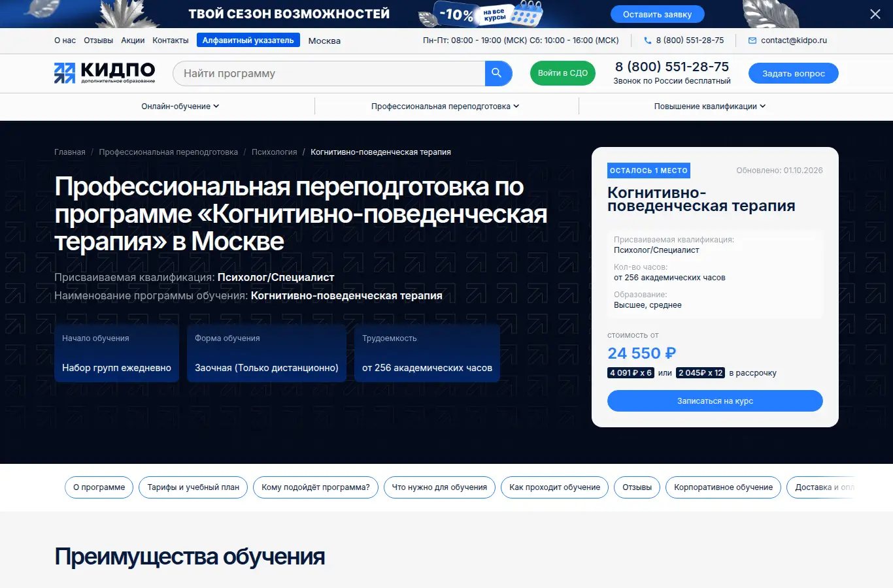
Task: Click the Набор групп ежедневно card
Action: tap(116, 353)
